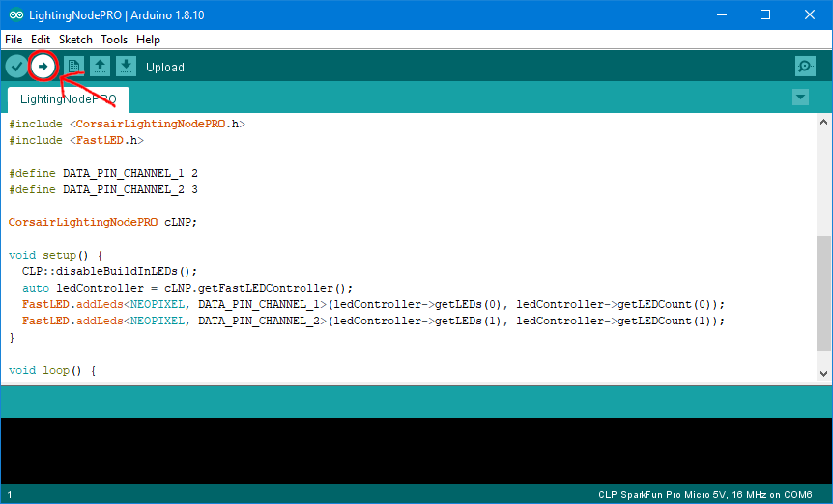Click the DATA_PIN_CHANNEL_2 define line
The height and width of the screenshot is (504, 833).
(x=103, y=189)
